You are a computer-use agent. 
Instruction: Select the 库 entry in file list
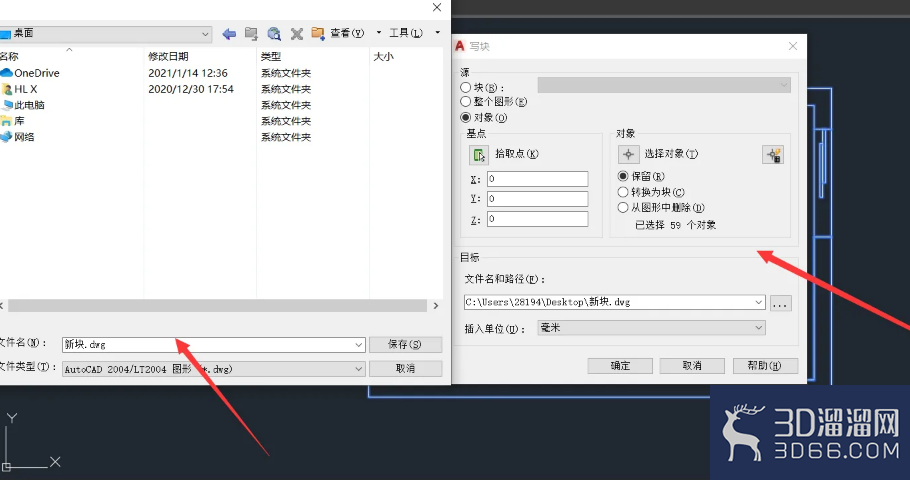pyautogui.click(x=19, y=121)
